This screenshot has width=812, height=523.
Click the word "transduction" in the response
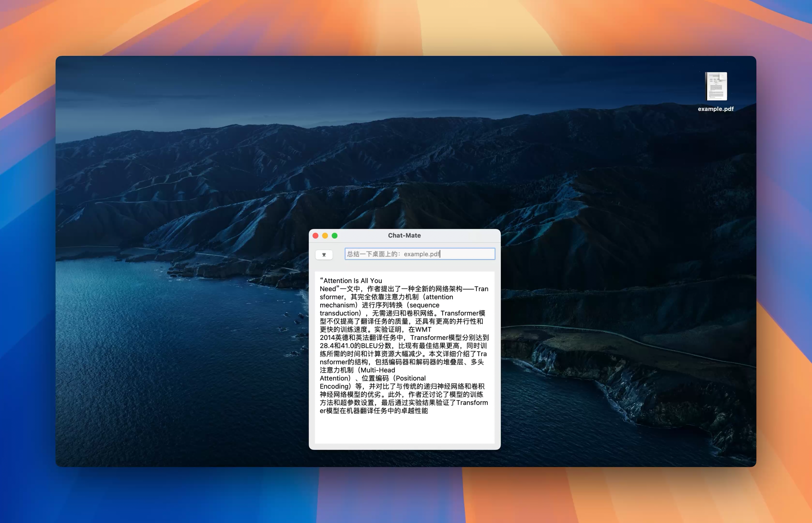click(x=340, y=314)
